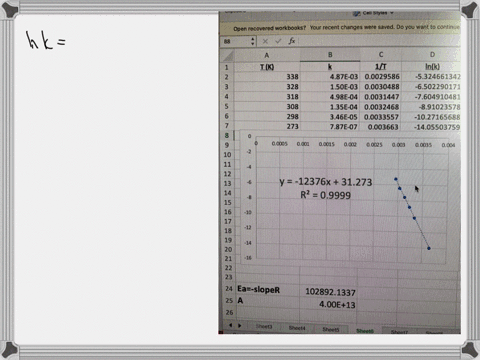Click the ln(k) header cell

point(432,67)
